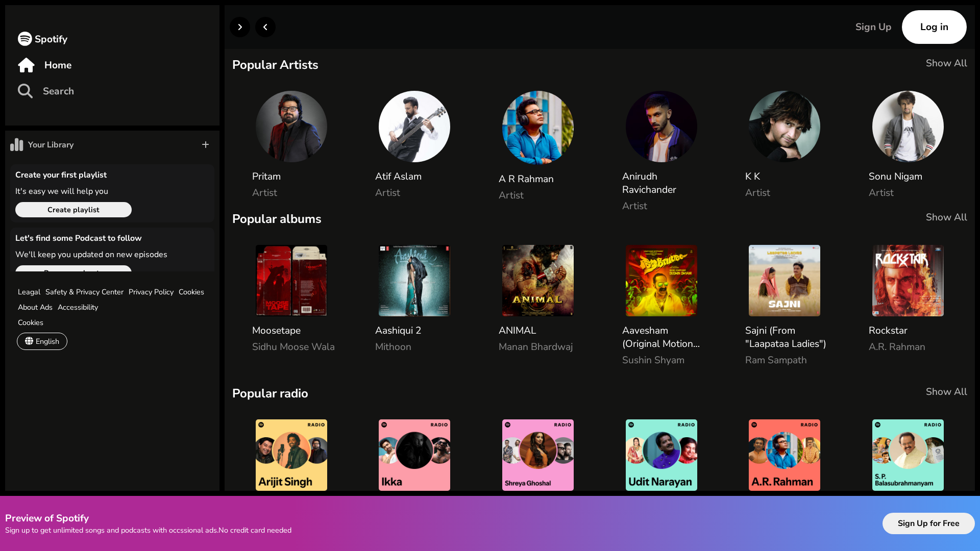Show All popular albums
Viewport: 980px width, 551px height.
point(946,217)
